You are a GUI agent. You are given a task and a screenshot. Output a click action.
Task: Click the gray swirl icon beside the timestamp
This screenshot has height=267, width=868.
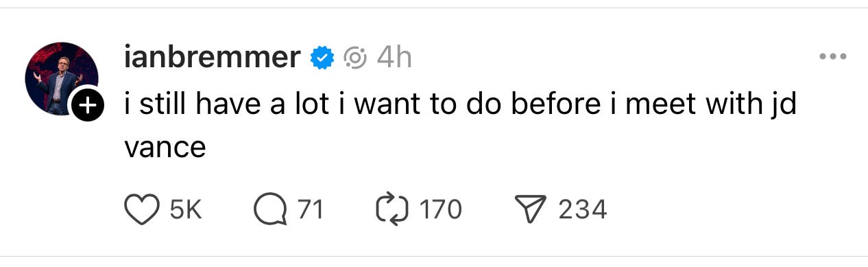coord(355,58)
